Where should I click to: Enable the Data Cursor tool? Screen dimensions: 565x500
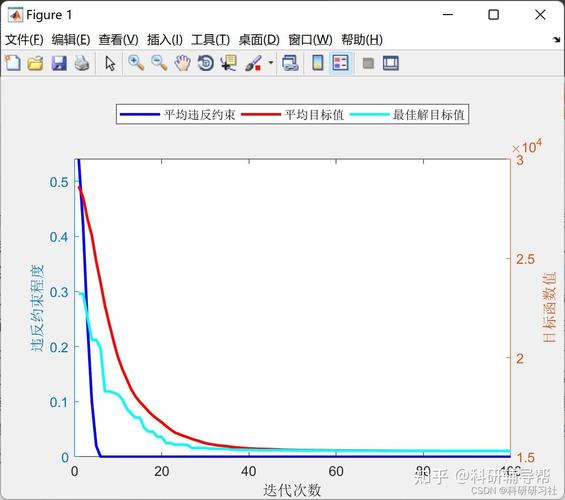point(229,63)
